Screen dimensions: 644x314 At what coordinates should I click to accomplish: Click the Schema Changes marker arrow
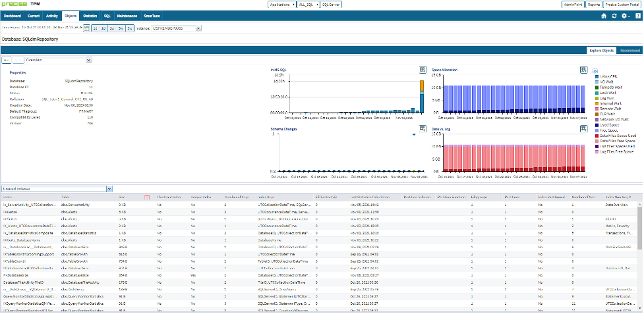(x=414, y=134)
